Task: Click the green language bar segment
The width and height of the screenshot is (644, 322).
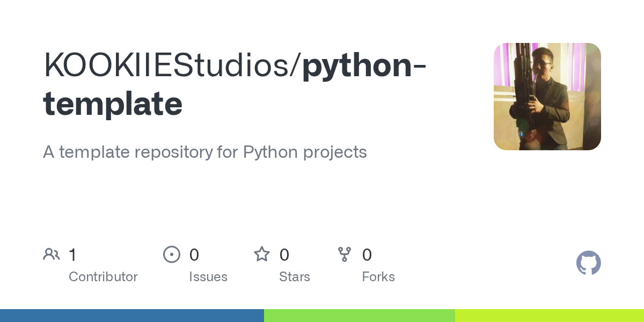Action: tap(359, 316)
